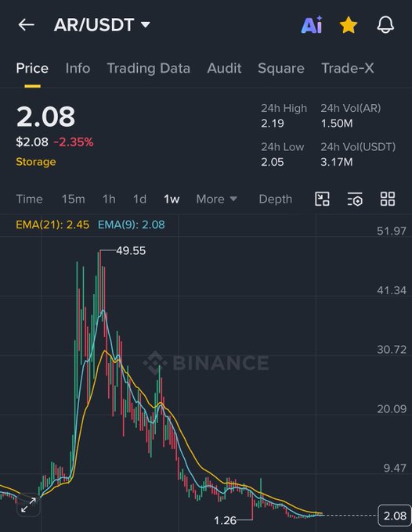Screen dimensions: 412x532
Task: Open chart indicator settings icon
Action: pyautogui.click(x=355, y=199)
